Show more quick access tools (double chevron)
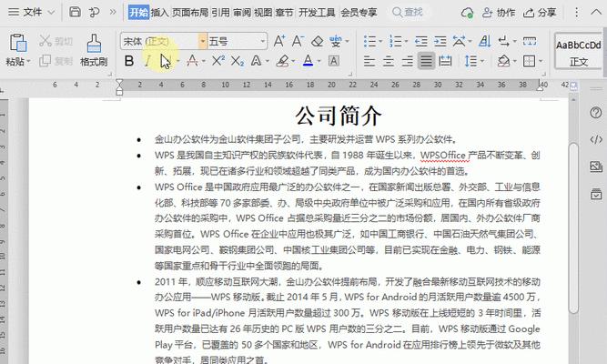 click(113, 12)
